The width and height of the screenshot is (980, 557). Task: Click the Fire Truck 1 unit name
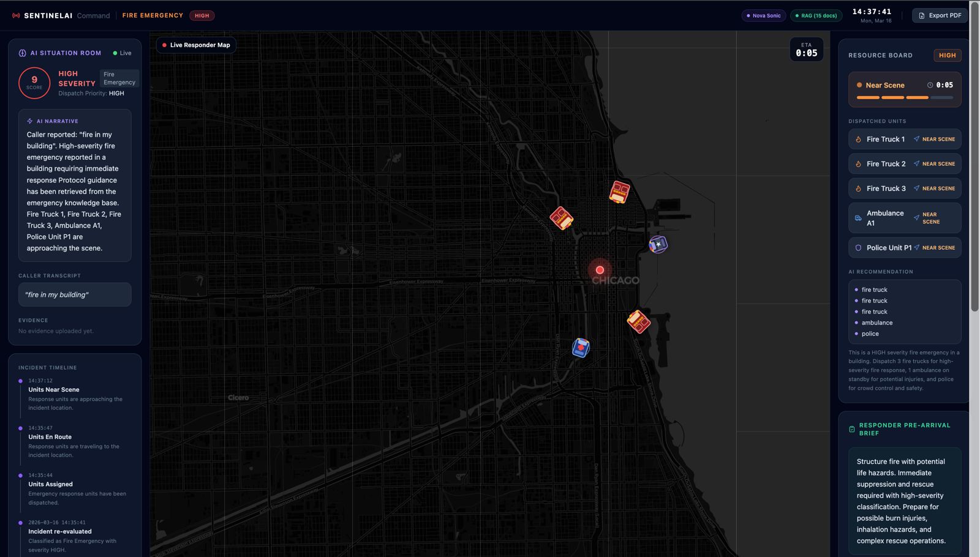point(886,140)
